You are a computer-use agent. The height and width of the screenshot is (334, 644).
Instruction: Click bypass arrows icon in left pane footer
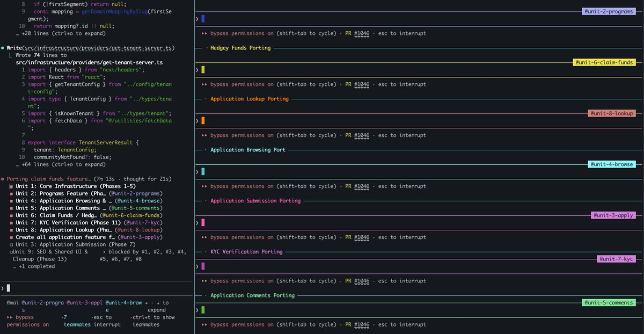point(10,317)
